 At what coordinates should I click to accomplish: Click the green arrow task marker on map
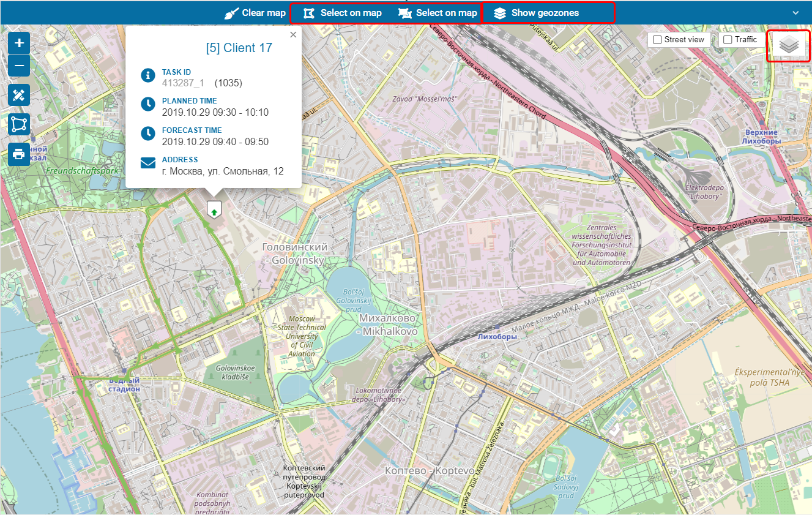(x=214, y=209)
